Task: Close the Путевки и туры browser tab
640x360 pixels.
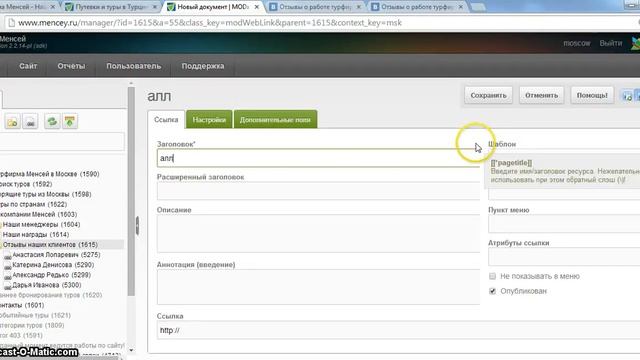Action: click(155, 7)
